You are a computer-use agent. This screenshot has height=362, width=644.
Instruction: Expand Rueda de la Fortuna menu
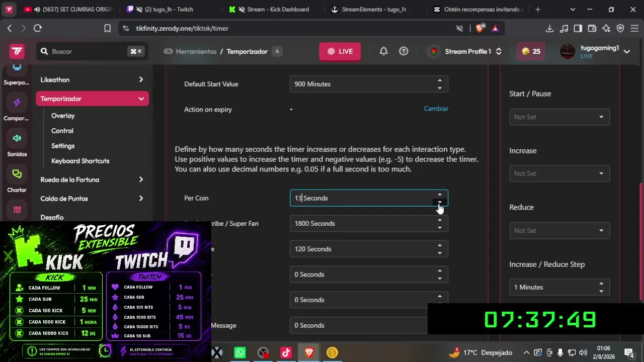click(92, 179)
